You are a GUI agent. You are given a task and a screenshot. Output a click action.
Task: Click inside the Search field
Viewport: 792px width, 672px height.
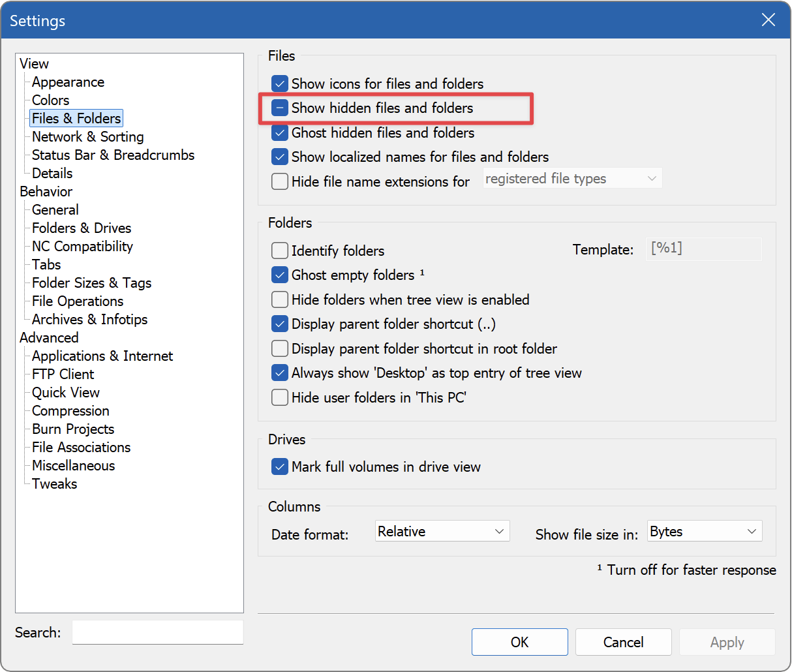tap(157, 632)
